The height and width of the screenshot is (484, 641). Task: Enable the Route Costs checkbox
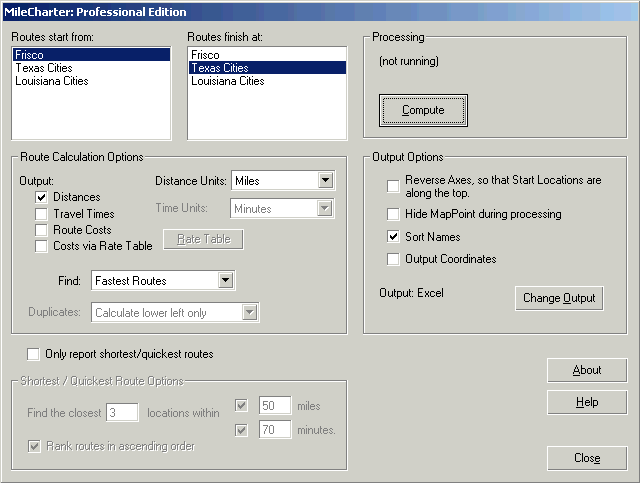(x=41, y=230)
